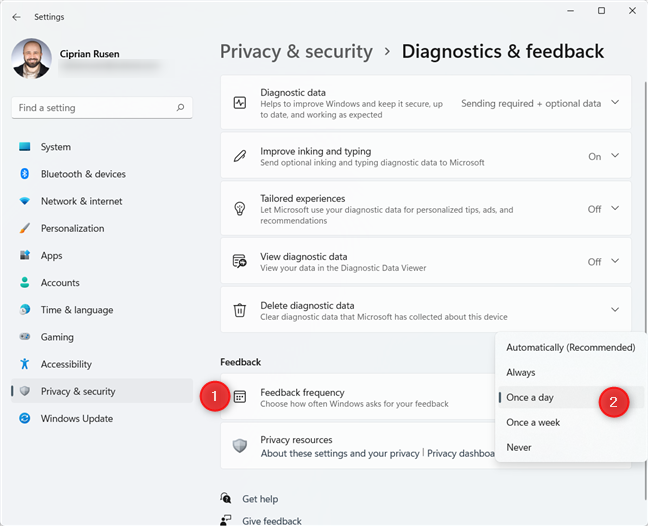Screen dimensions: 648x526
Task: Open System settings category
Action: tap(102, 147)
